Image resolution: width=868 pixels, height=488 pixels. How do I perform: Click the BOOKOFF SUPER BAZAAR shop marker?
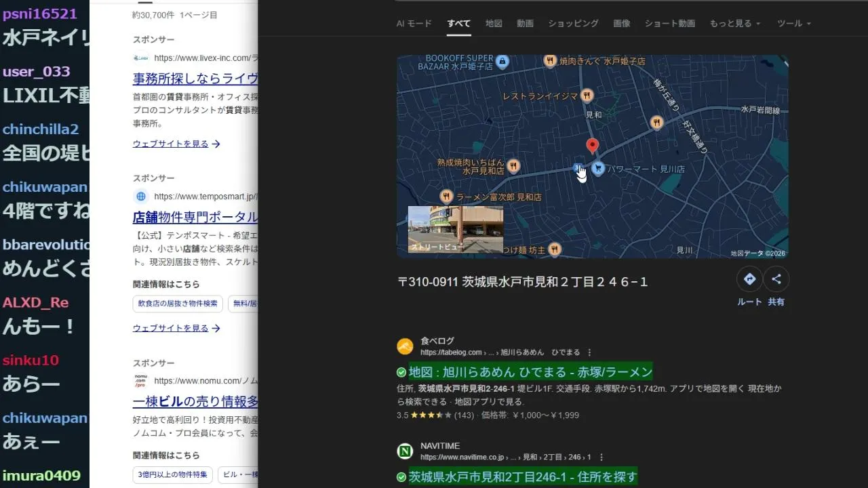pos(502,62)
